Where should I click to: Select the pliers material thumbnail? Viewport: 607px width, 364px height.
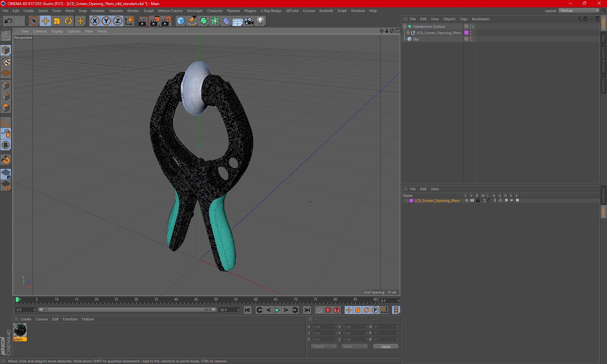tap(20, 331)
